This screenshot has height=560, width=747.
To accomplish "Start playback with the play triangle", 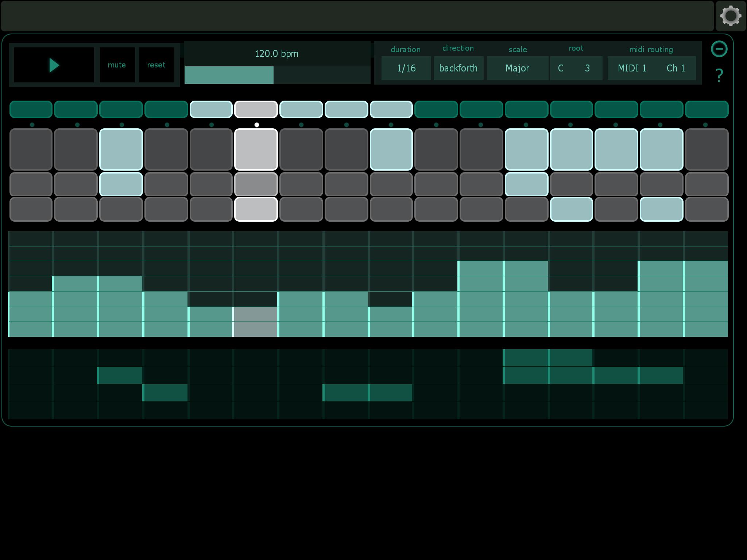I will click(54, 65).
